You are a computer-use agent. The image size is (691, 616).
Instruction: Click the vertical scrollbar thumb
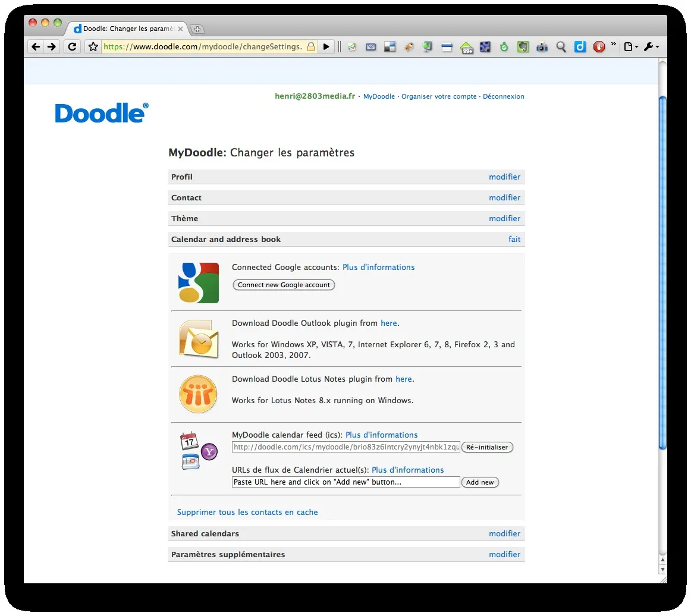point(662,272)
